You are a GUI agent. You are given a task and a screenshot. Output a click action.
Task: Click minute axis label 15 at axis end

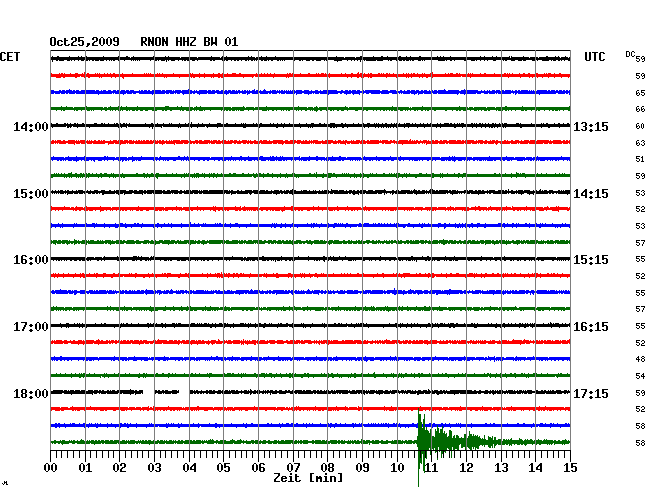570,468
